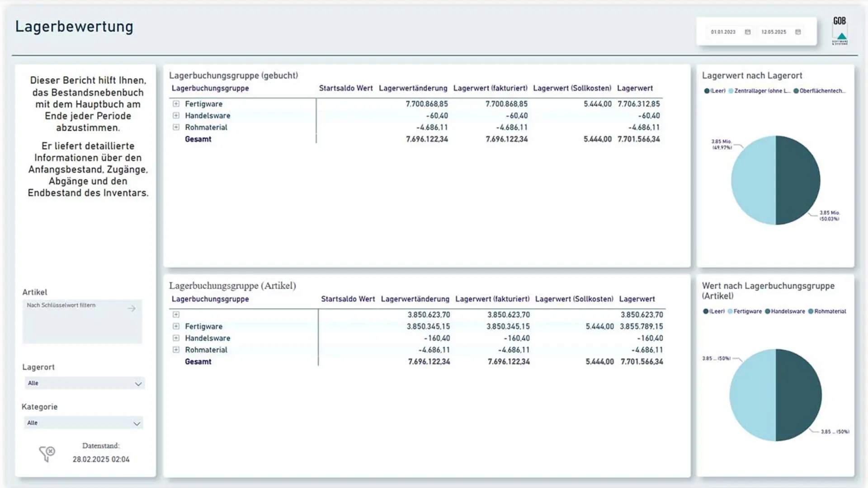Sort gebucht table by Lagerwert (fakturiert)

click(x=490, y=88)
